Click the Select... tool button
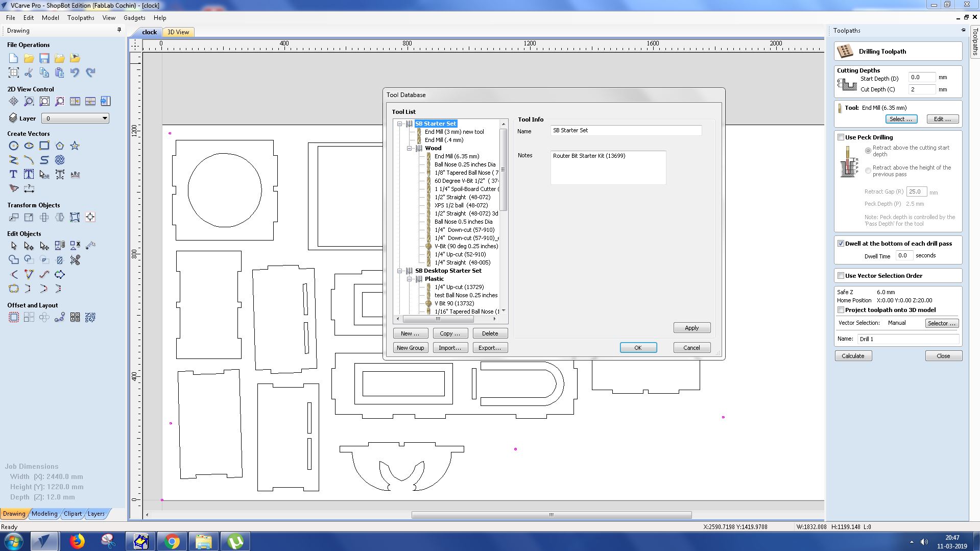Viewport: 980px width, 551px height. (x=901, y=119)
